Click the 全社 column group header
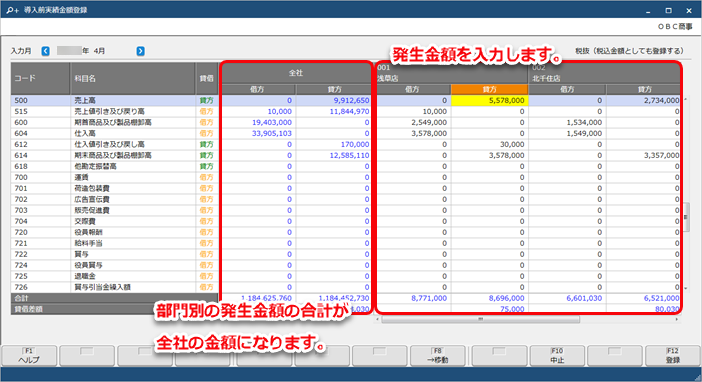 (296, 73)
